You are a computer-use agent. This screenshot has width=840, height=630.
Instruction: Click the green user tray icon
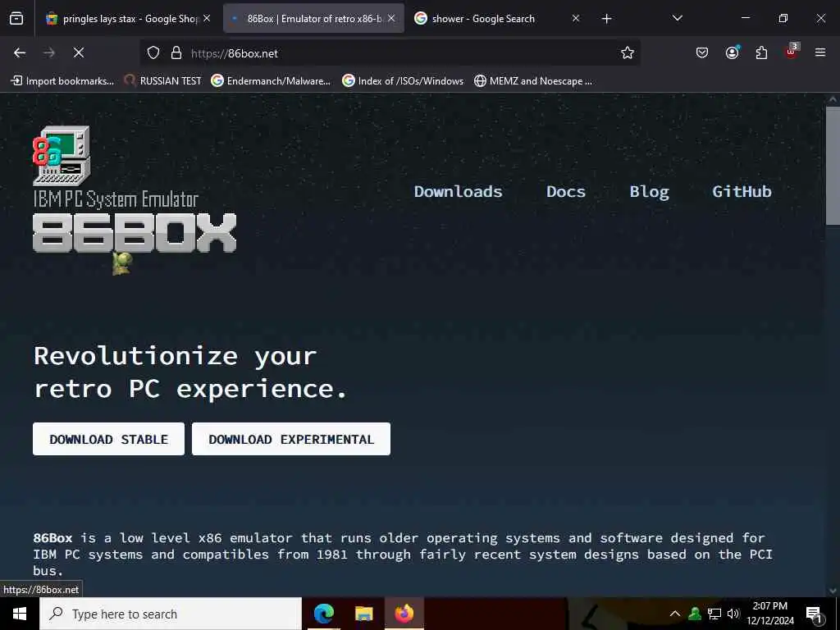point(695,614)
